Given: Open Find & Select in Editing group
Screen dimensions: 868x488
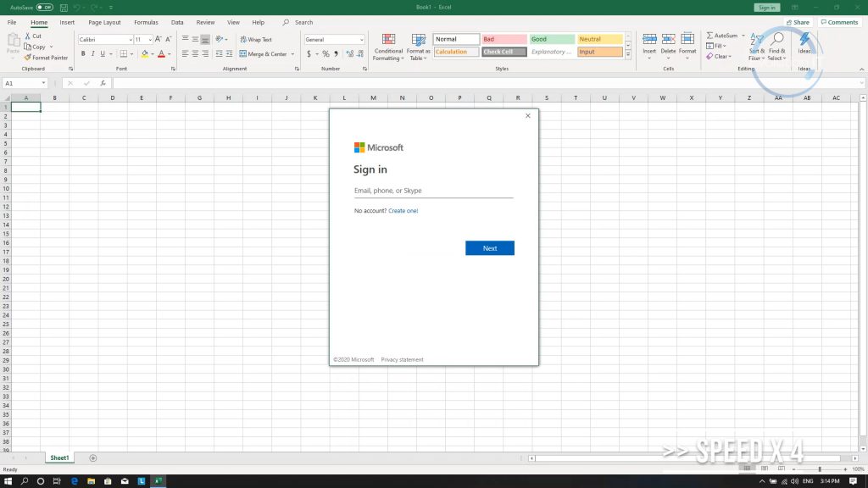Looking at the screenshot, I should point(776,47).
